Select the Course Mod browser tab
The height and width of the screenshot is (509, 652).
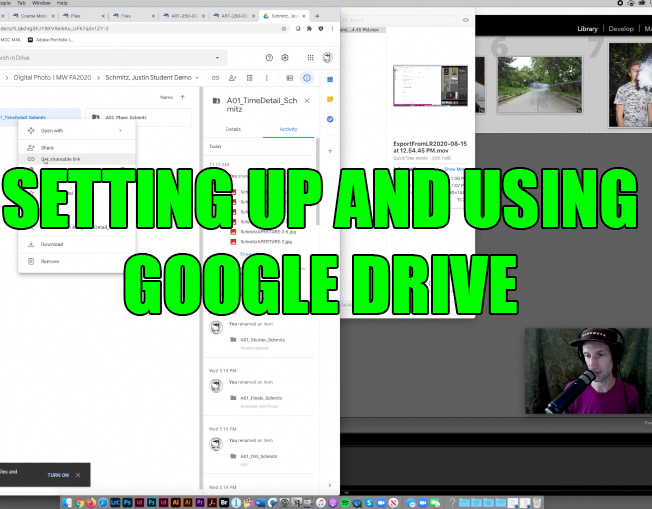click(x=34, y=16)
